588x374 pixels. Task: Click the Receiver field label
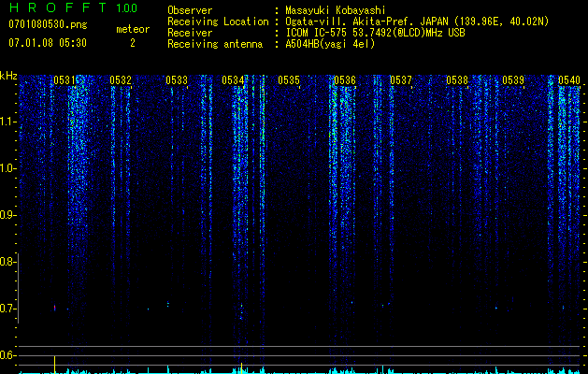click(x=190, y=33)
